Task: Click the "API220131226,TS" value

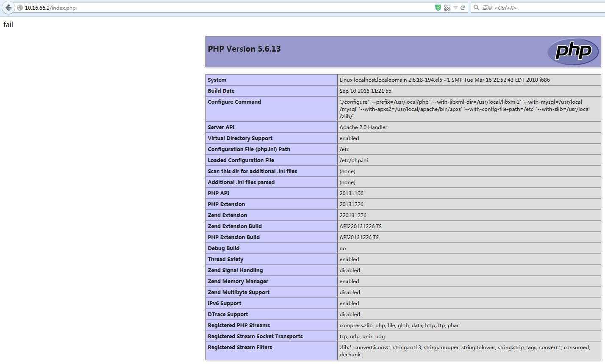Action: pyautogui.click(x=361, y=226)
